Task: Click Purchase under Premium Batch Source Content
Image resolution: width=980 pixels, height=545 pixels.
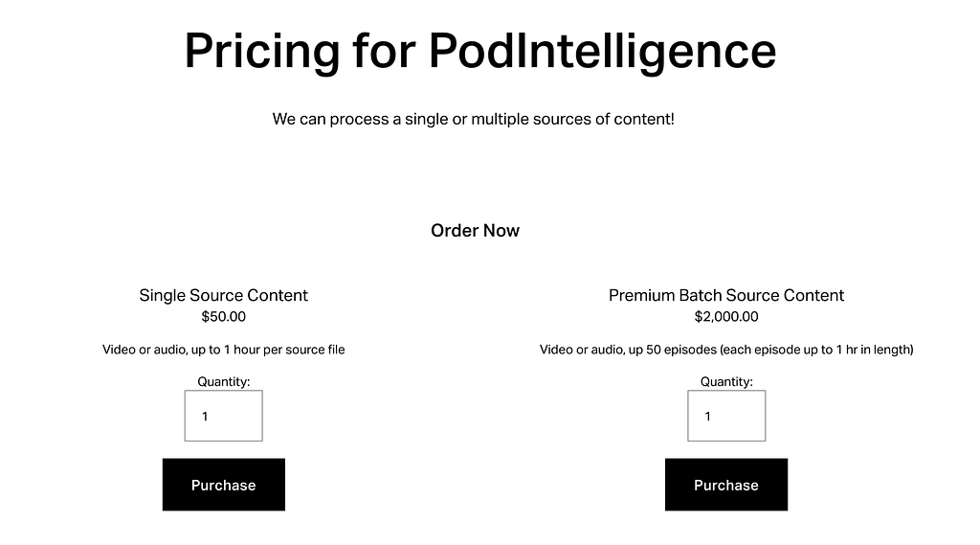Action: click(x=725, y=485)
